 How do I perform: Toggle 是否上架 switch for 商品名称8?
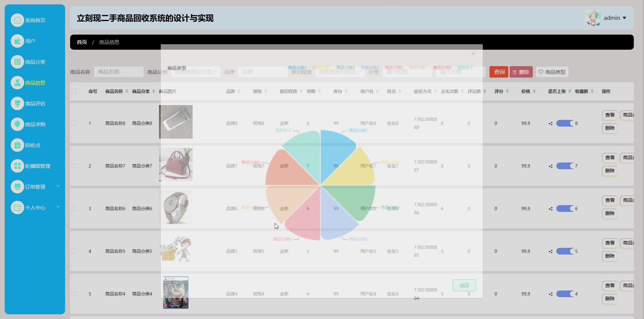tap(565, 123)
